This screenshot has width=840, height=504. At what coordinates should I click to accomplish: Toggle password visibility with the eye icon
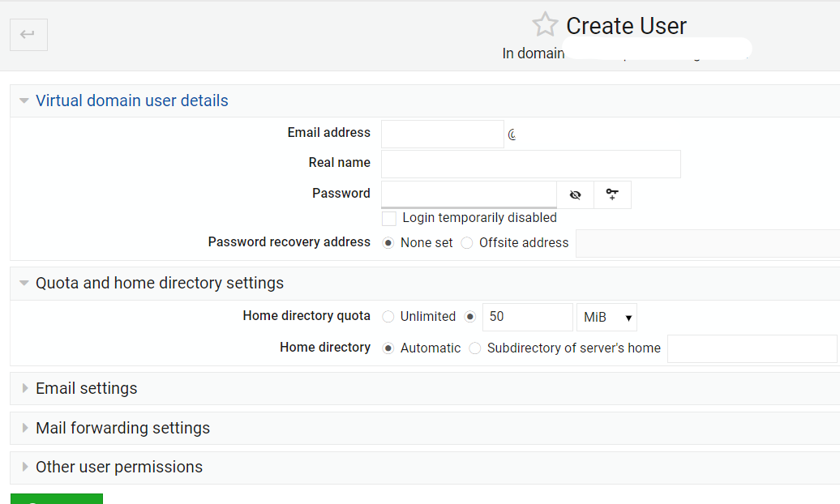coord(575,194)
